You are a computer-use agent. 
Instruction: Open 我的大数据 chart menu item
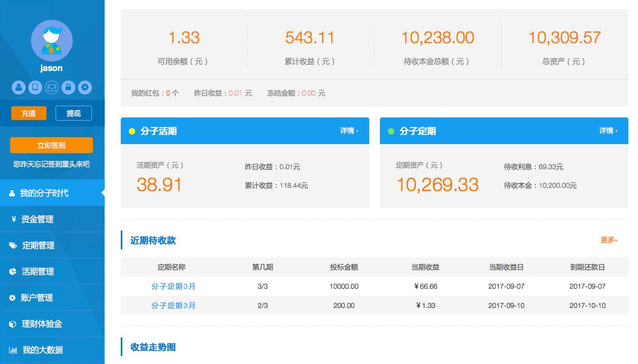(x=52, y=350)
